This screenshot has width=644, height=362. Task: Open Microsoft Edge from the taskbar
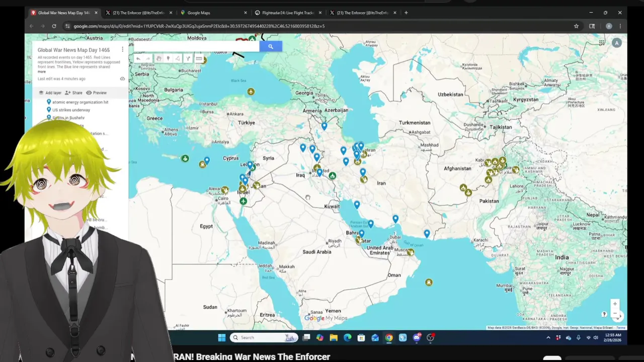(347, 337)
